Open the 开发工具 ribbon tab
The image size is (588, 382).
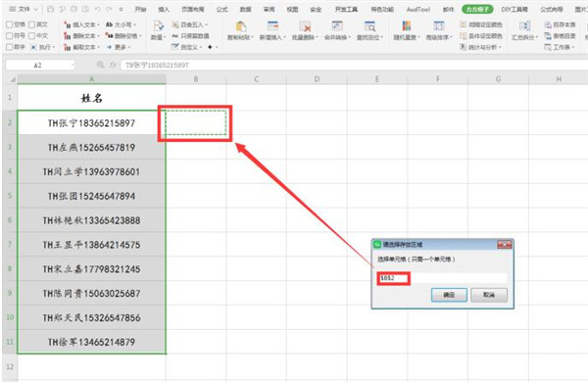(x=346, y=10)
